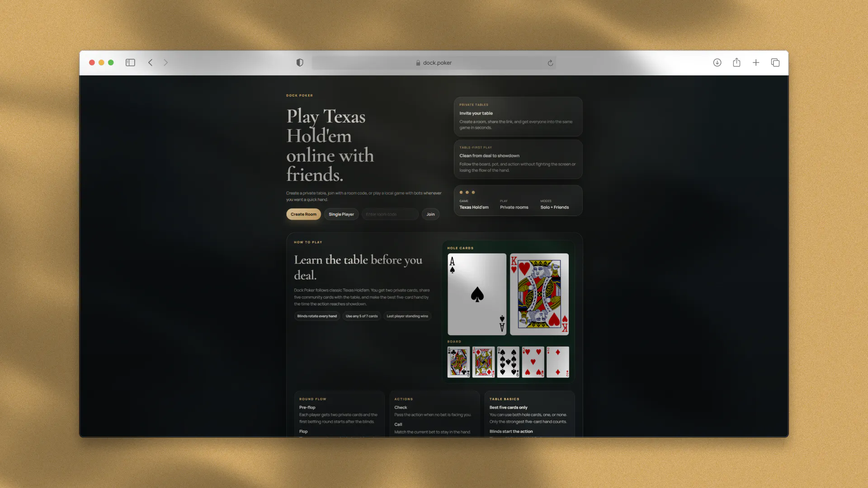Click the HOW TO PLAY label
The width and height of the screenshot is (868, 488).
point(308,242)
